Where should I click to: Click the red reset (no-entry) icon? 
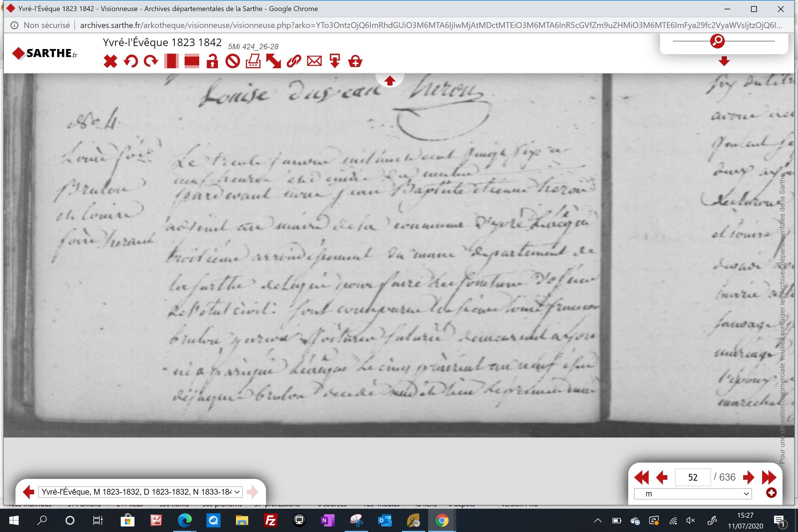tap(233, 62)
